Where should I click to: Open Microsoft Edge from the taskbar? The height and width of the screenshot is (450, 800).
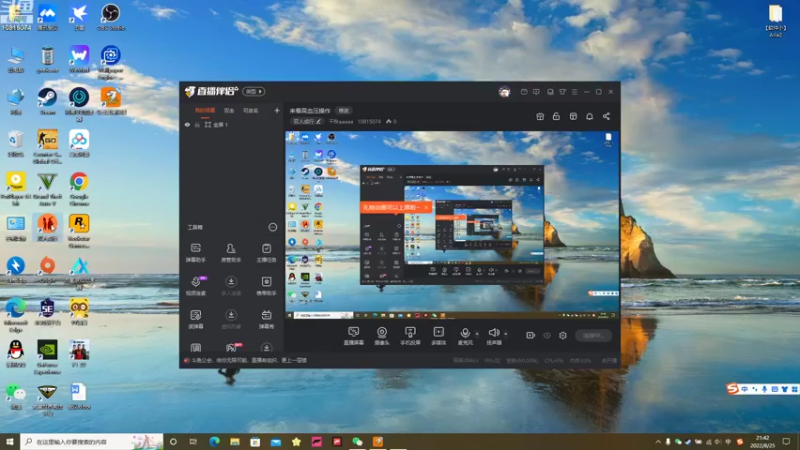tap(214, 441)
